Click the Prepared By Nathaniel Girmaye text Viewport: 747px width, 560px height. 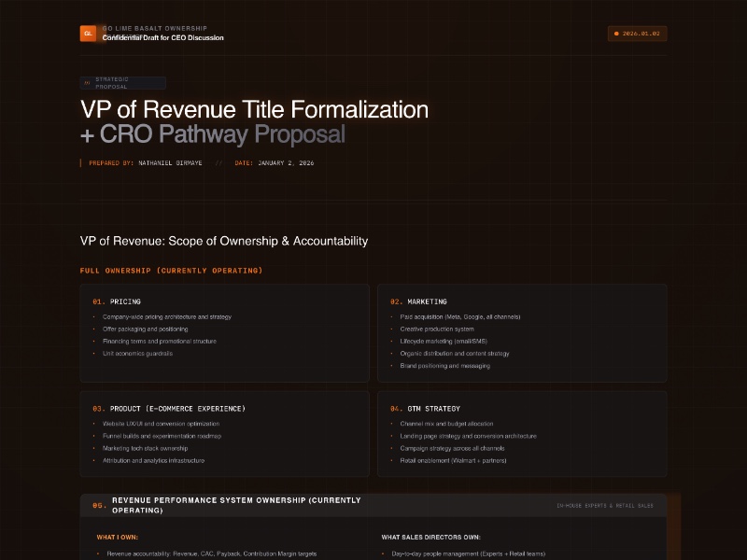(144, 163)
